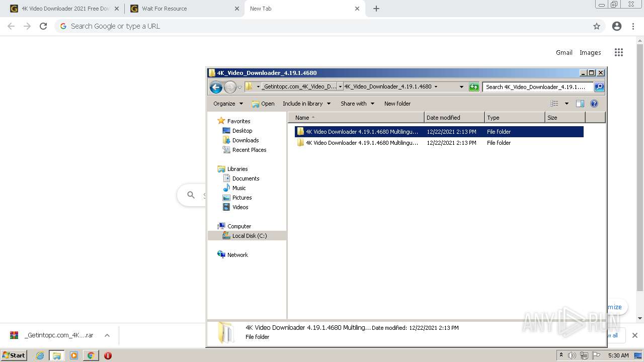The width and height of the screenshot is (644, 362).
Task: Open the Include in library menu
Action: click(306, 104)
